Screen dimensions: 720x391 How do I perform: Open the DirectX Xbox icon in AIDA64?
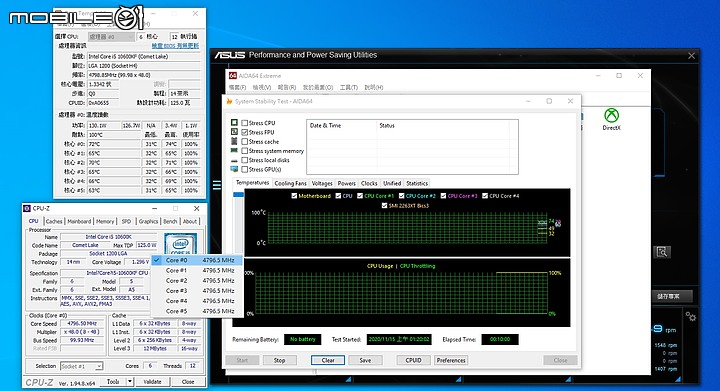pos(611,115)
